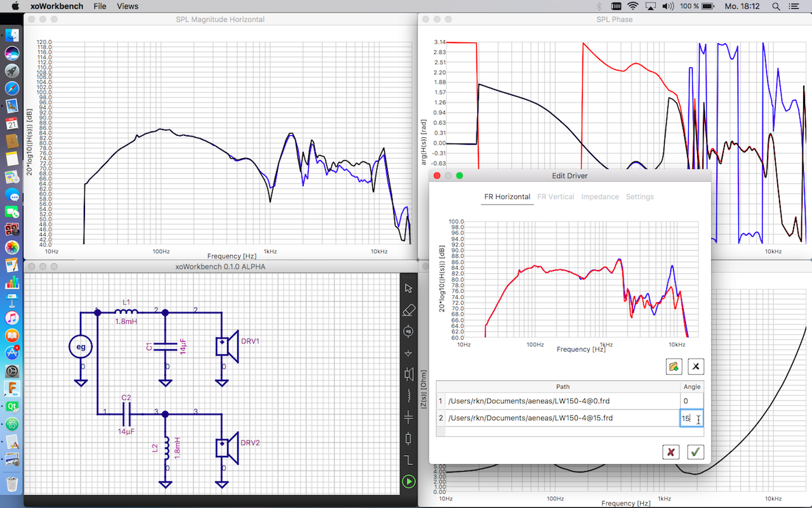Select the wire drawing tool

[409, 460]
